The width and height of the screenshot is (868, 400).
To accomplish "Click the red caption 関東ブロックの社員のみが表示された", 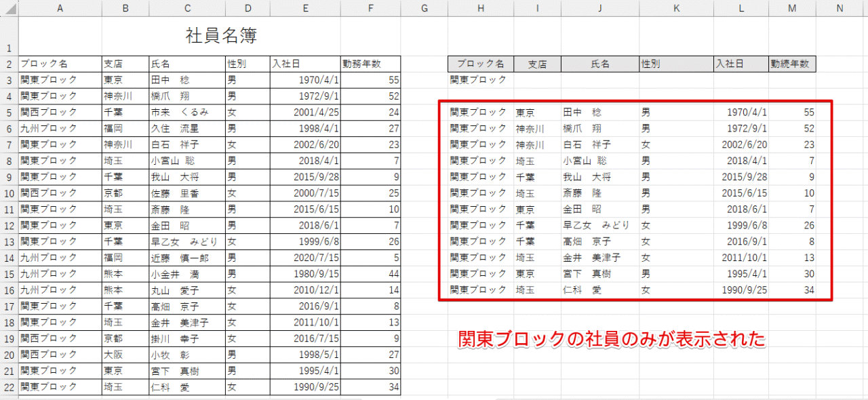I will point(612,339).
